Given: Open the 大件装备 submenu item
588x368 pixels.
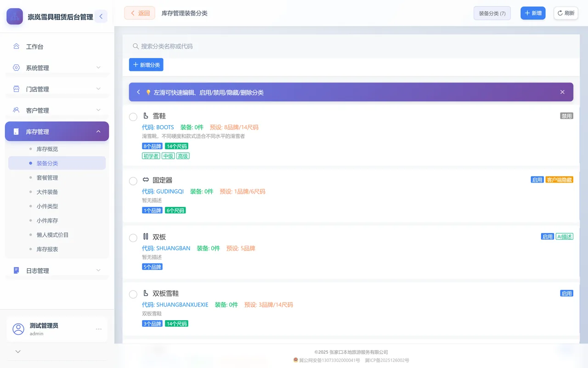Looking at the screenshot, I should (57, 192).
